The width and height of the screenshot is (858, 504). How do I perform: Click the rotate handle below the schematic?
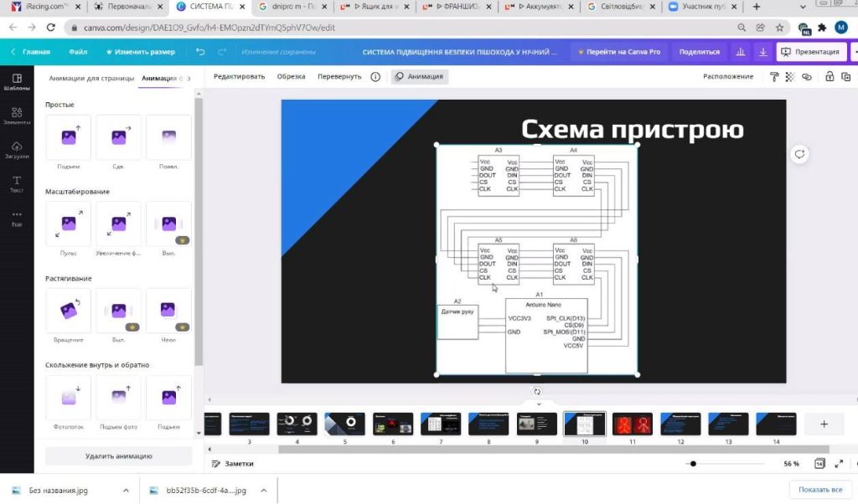tap(537, 391)
